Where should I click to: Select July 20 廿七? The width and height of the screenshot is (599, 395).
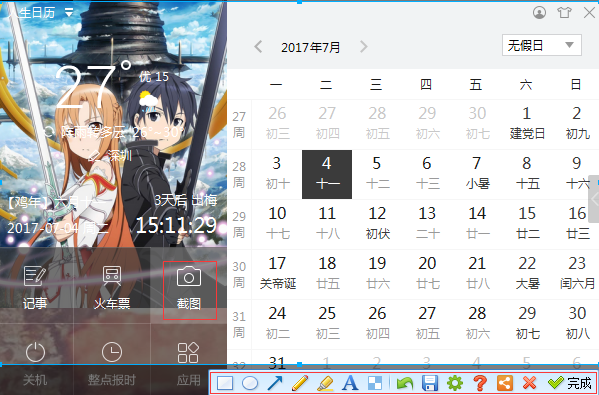tap(427, 274)
